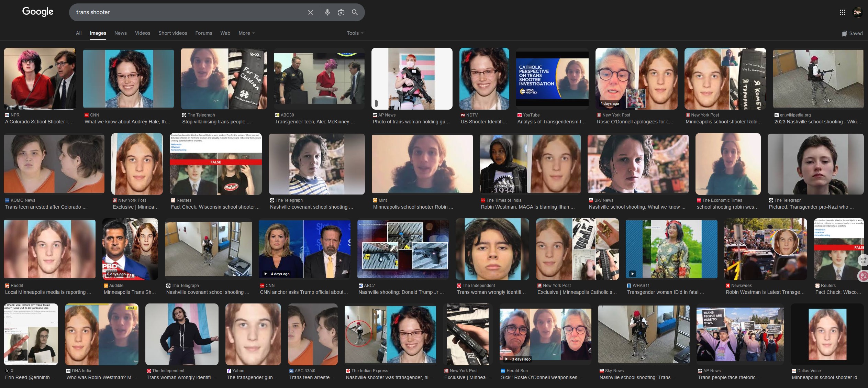Viewport: 868px width, 388px height.
Task: Open the Reuters Fact Check Wisconsin link
Action: [215, 207]
